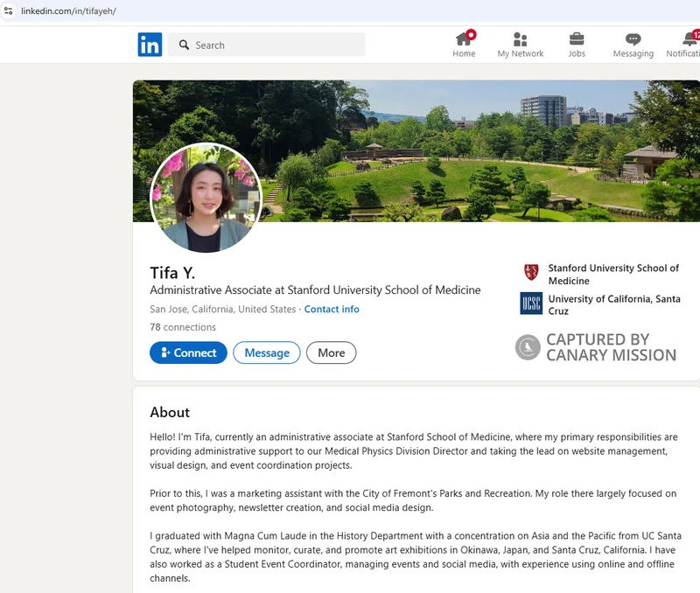Click the "About" section heading
The image size is (700, 593).
point(170,412)
